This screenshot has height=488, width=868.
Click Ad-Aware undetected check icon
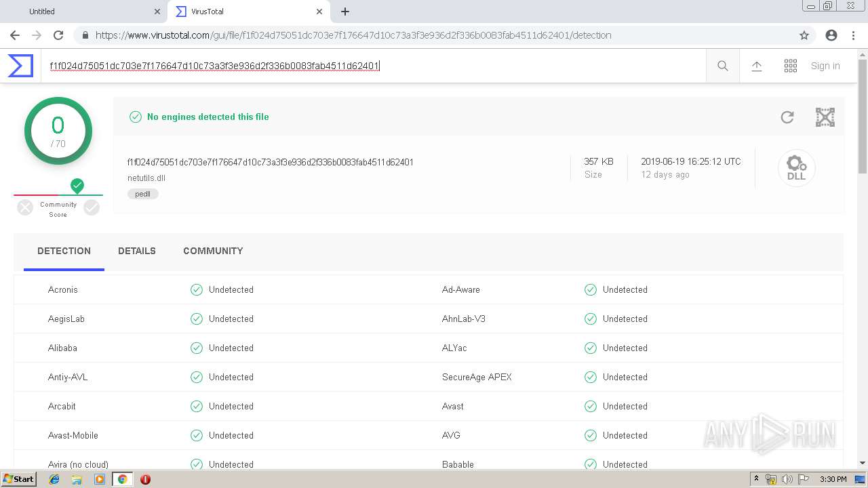(591, 289)
